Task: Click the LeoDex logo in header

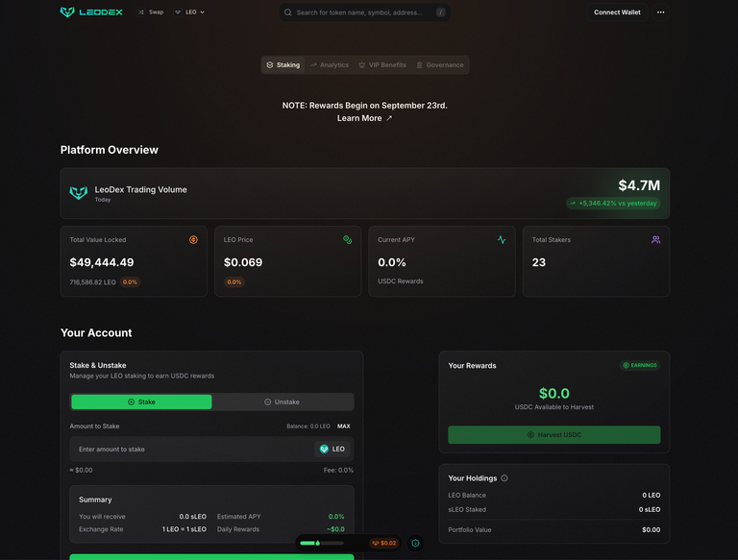Action: (x=91, y=12)
